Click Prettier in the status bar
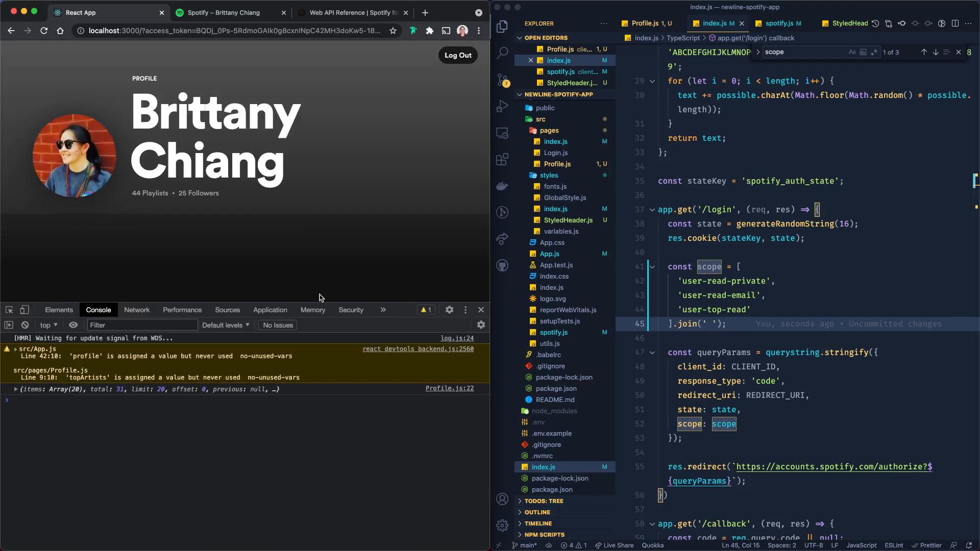Viewport: 980px width, 551px height. [x=926, y=545]
